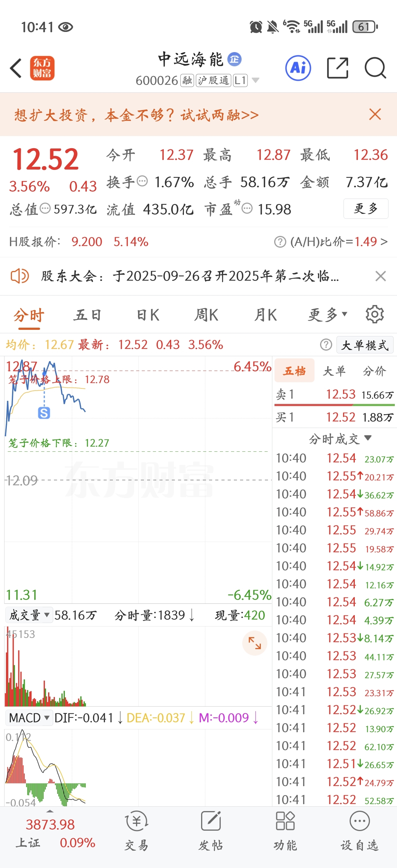Tap the speaker announcement icon
This screenshot has height=868, width=397.
pyautogui.click(x=20, y=276)
